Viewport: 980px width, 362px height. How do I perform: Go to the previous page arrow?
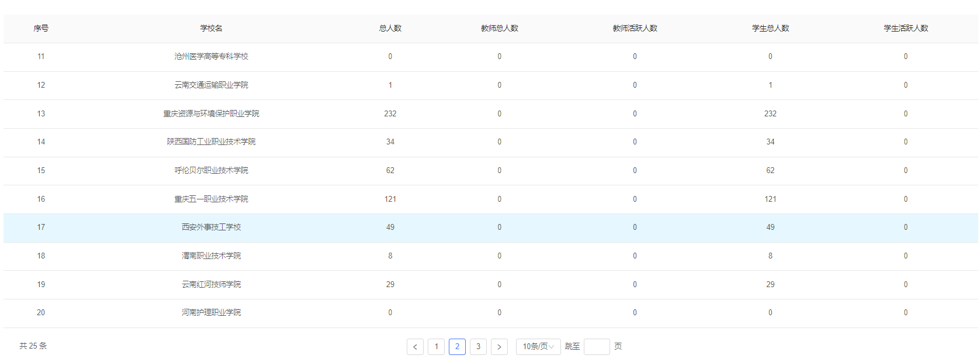(415, 347)
